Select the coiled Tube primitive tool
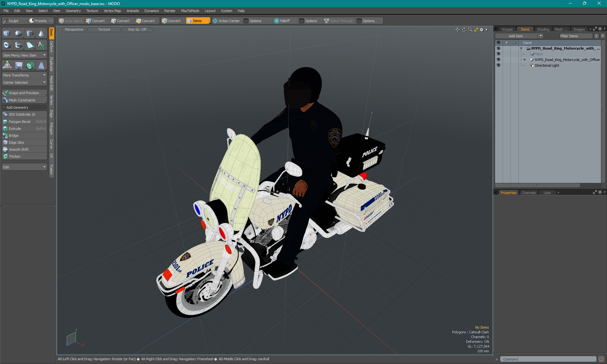Viewport: 607px width, 364px height. [x=18, y=45]
